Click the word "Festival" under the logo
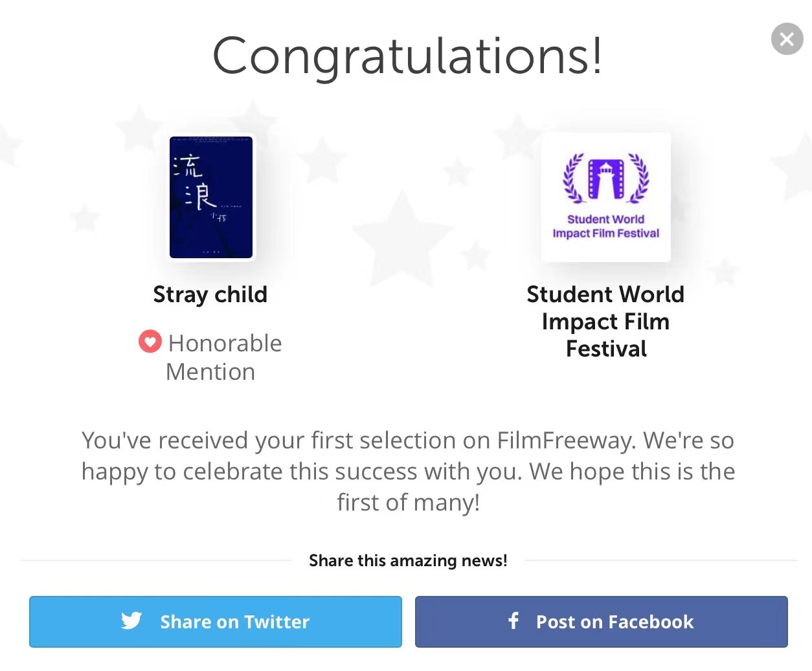The image size is (812, 671). coord(605,349)
